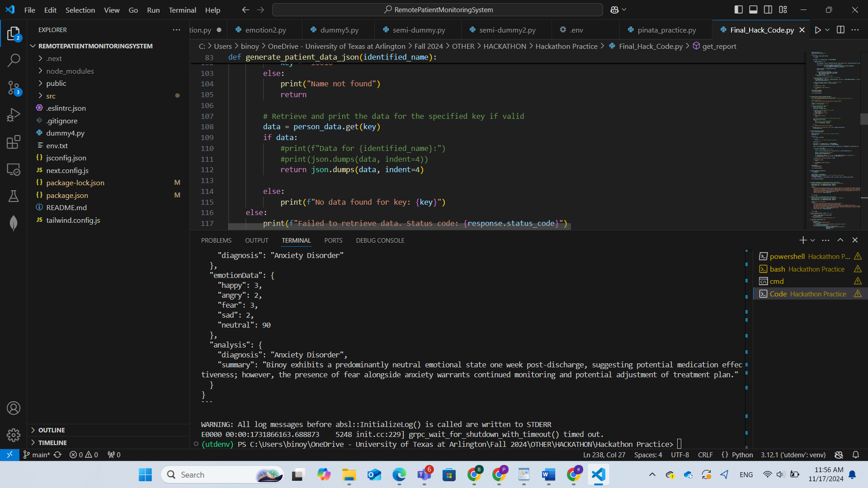Open Run and Debug view
This screenshot has width=868, height=488.
point(14,115)
